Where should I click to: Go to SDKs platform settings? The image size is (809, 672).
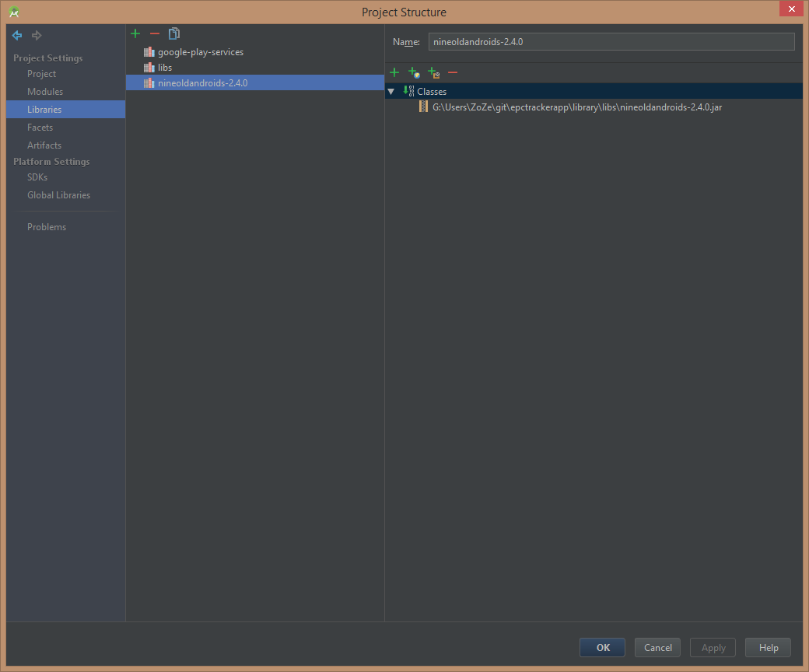[x=37, y=177]
